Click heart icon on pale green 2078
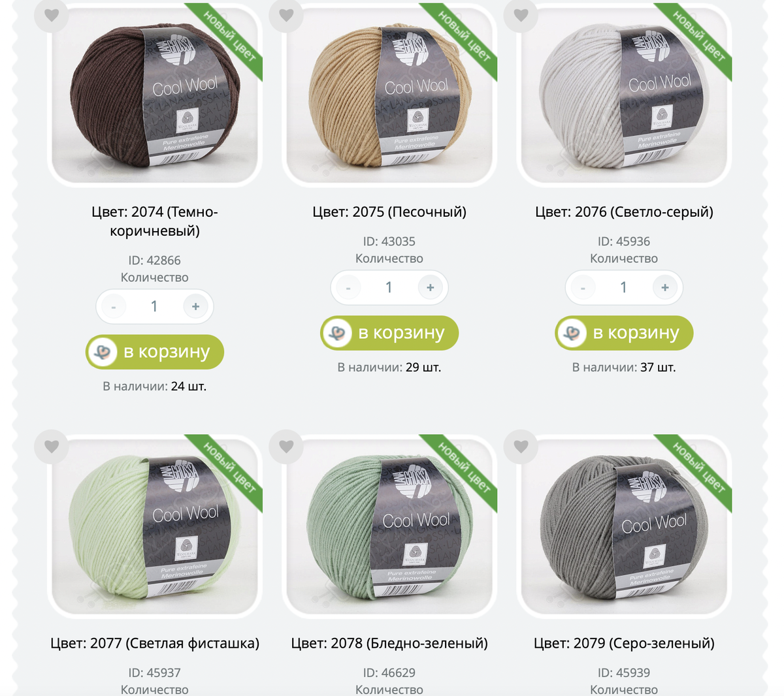Viewport: 784px width, 696px height. click(286, 447)
